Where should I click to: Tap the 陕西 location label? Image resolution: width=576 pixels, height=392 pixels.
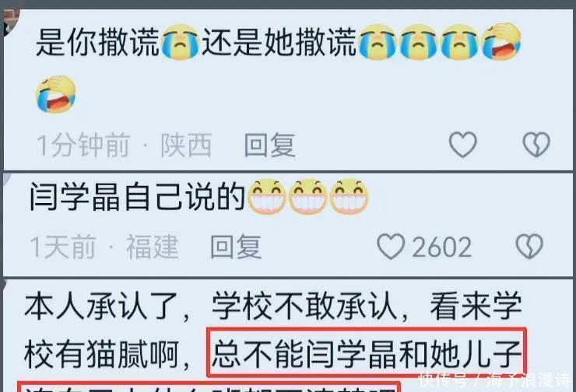click(186, 145)
